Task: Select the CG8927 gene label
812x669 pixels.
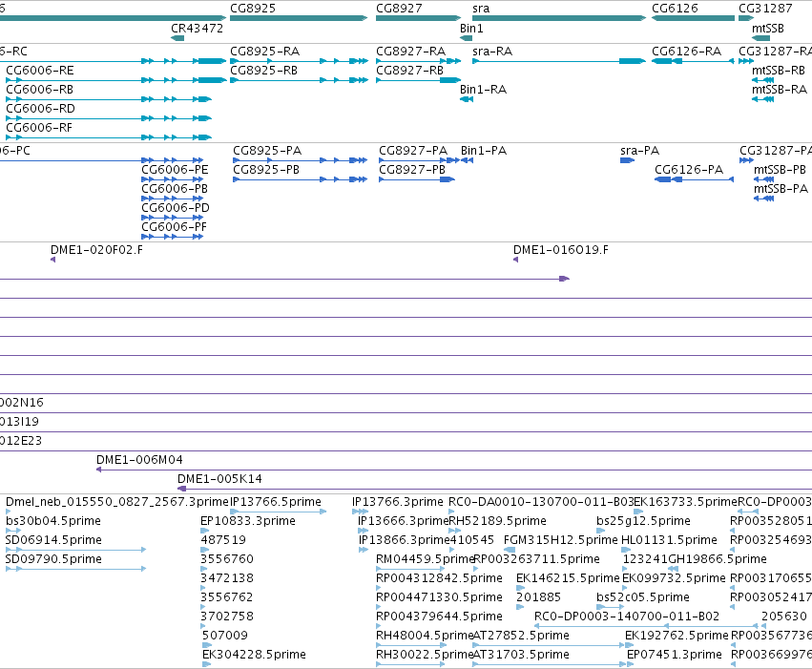Action: tap(399, 9)
